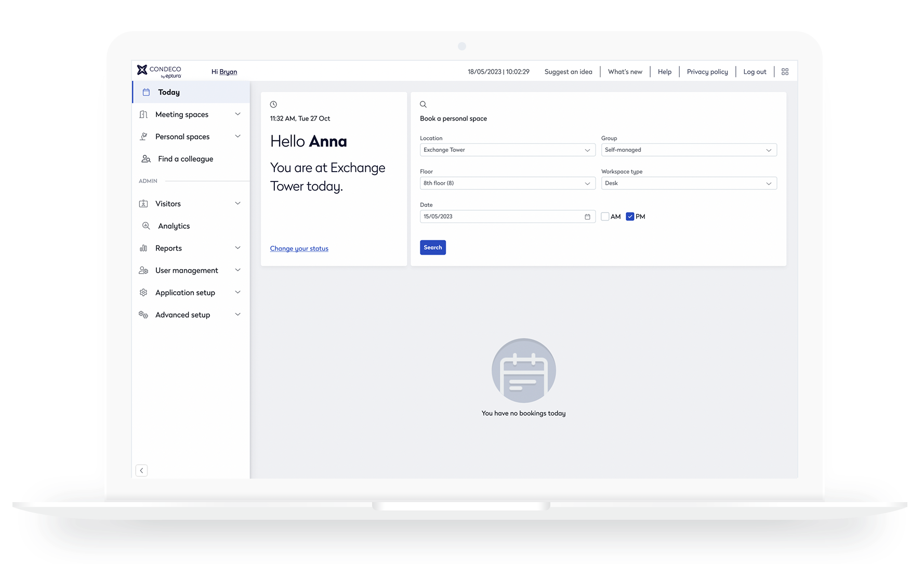Click the Change your status link
Image resolution: width=924 pixels, height=564 pixels.
tap(299, 248)
